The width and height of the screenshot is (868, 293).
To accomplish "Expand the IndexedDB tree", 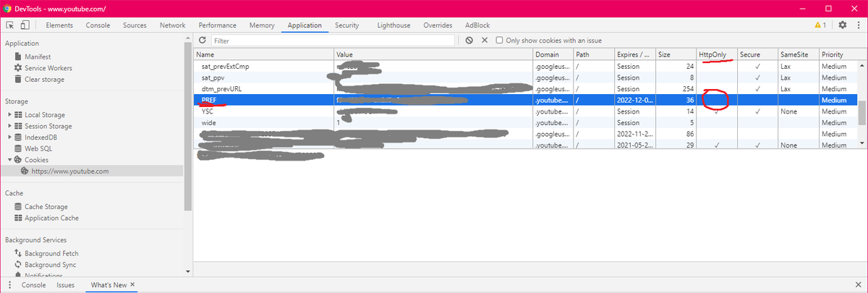I will point(9,137).
